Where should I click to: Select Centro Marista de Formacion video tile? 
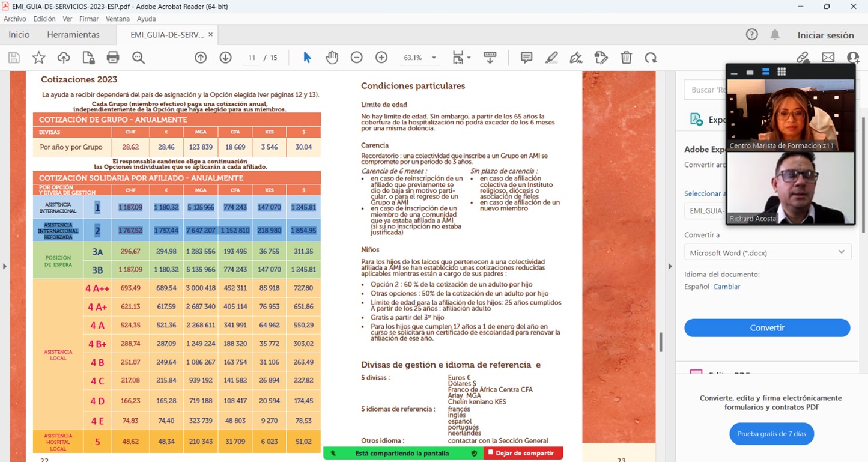coord(791,115)
